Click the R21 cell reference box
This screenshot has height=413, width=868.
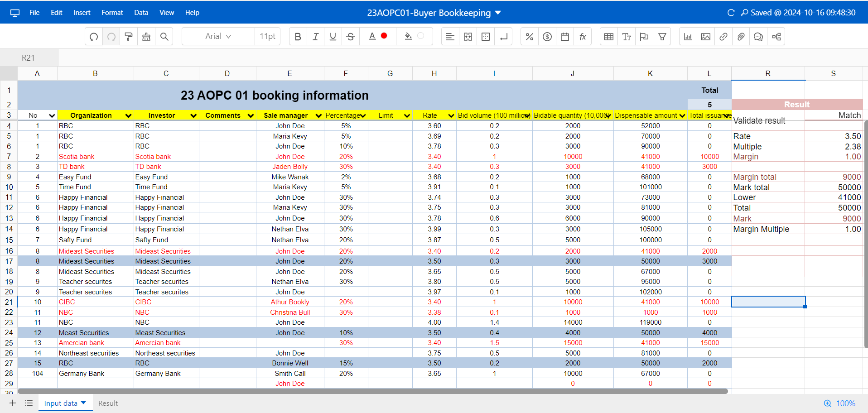[29, 58]
